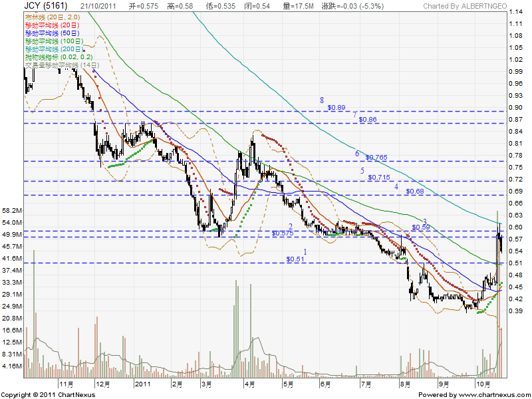The image size is (532, 399).
Task: Click the $0.68 price level label
Action: click(414, 192)
